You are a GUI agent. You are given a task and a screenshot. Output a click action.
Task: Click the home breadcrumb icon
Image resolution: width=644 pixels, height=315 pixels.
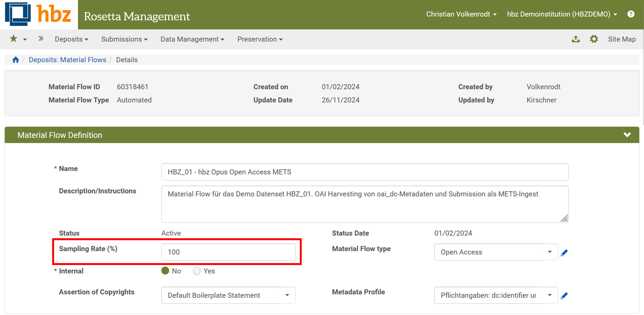tap(15, 60)
